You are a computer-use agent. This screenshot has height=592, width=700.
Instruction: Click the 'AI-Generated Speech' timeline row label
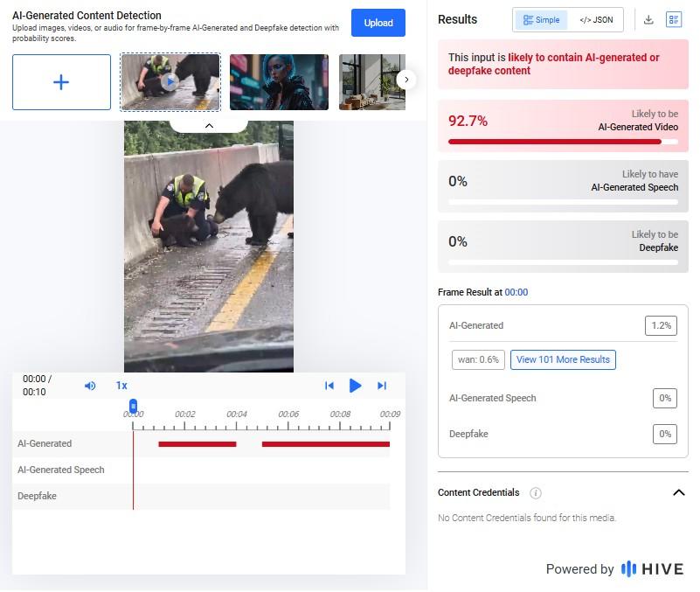[x=61, y=470]
